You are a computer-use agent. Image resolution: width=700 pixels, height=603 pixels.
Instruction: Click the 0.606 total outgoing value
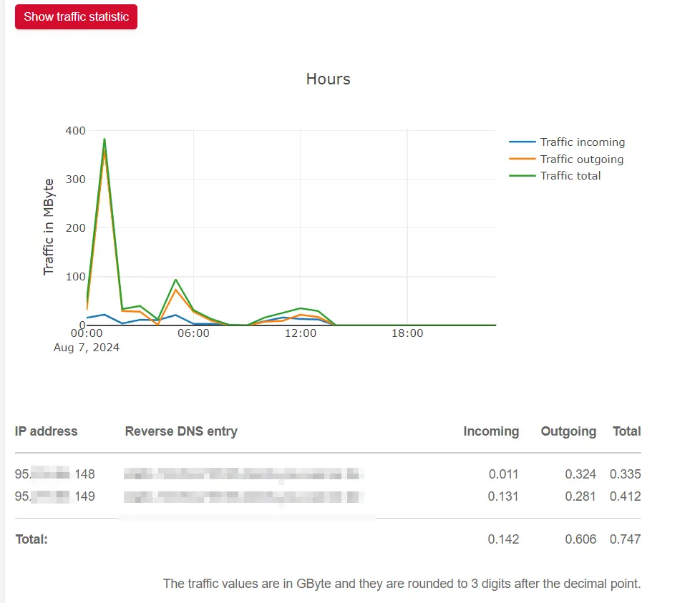pos(581,539)
